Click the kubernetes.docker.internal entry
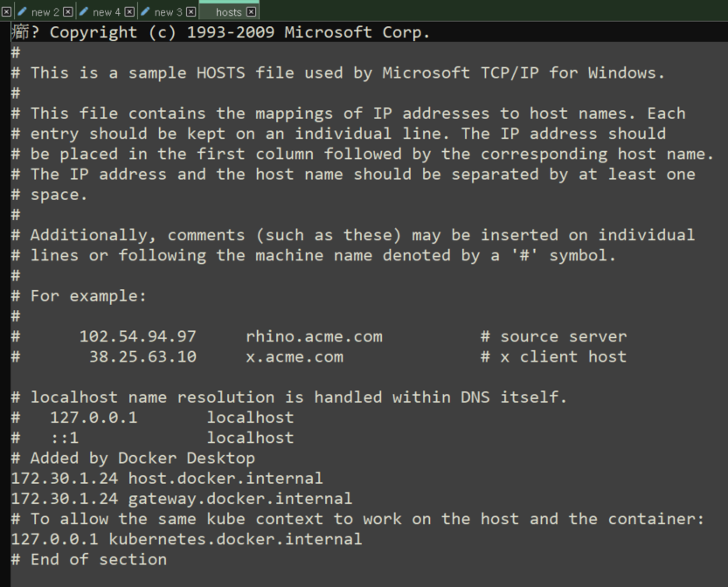This screenshot has width=728, height=587. click(x=186, y=539)
